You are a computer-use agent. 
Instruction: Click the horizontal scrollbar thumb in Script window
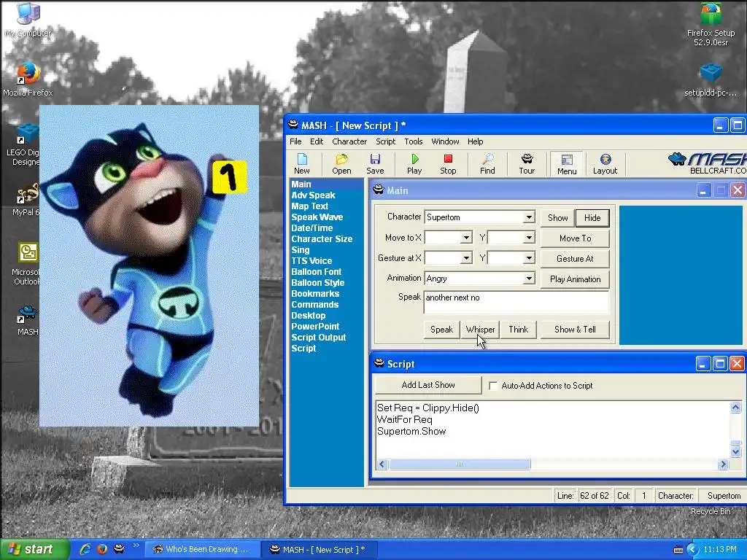[x=460, y=464]
